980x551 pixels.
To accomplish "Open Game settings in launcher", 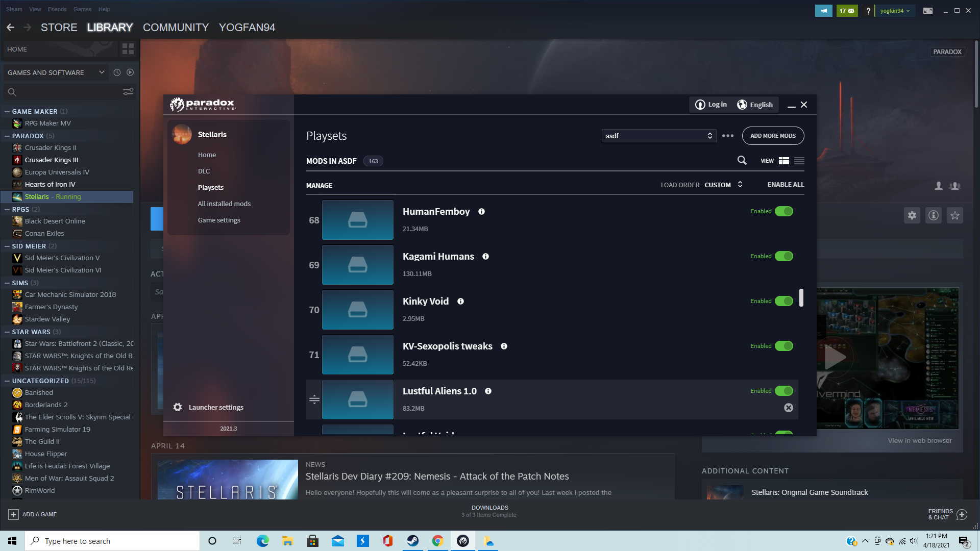I will pyautogui.click(x=219, y=220).
